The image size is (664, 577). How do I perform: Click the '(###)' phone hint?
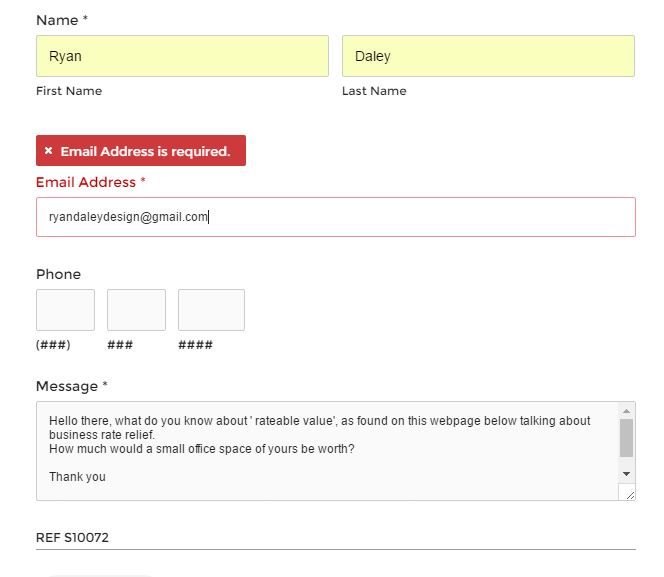53,345
